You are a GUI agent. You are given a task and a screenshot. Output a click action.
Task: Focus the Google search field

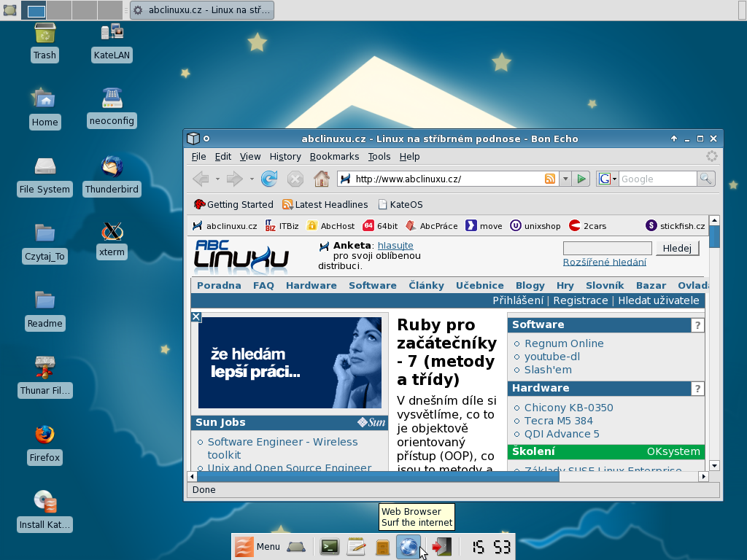click(657, 179)
